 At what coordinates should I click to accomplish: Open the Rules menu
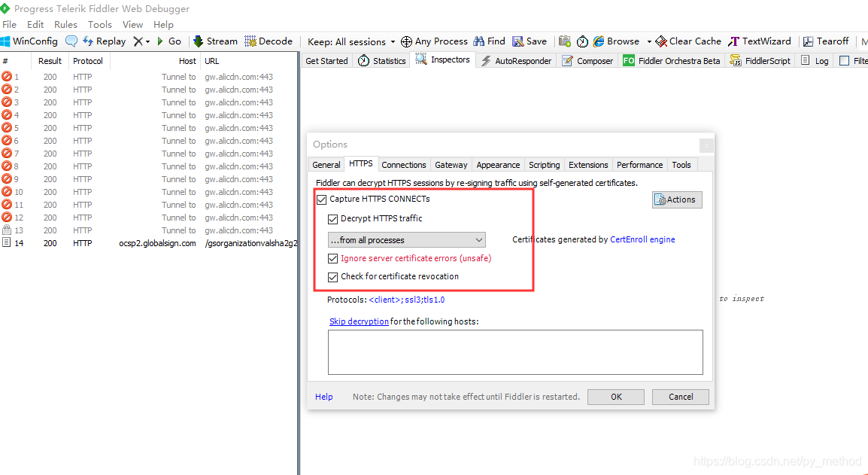pos(66,24)
